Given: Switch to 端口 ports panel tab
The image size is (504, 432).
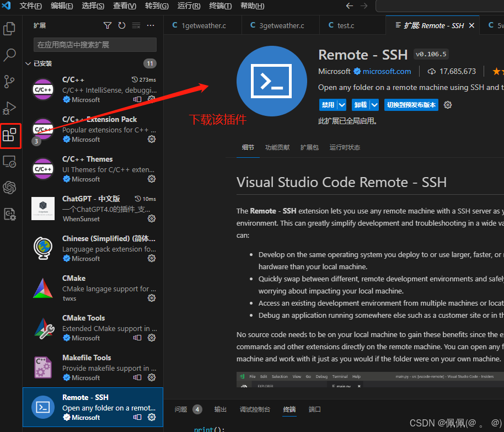Looking at the screenshot, I should click(x=314, y=409).
